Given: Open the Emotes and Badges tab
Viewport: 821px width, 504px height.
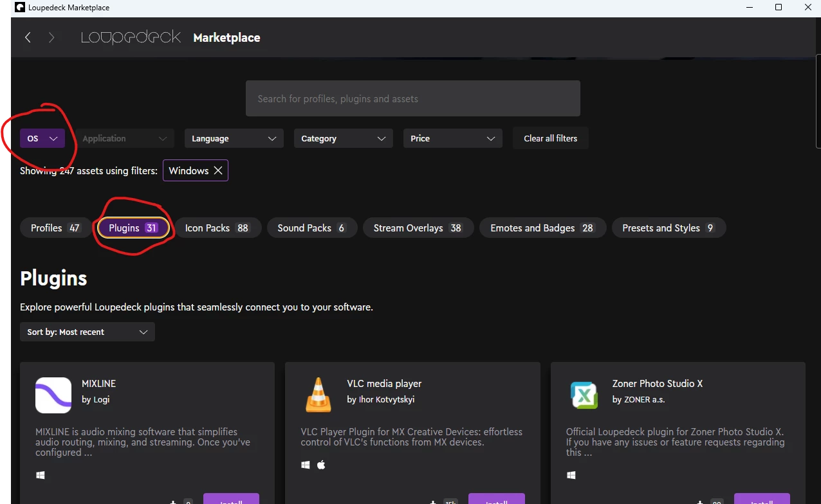Looking at the screenshot, I should [x=542, y=228].
